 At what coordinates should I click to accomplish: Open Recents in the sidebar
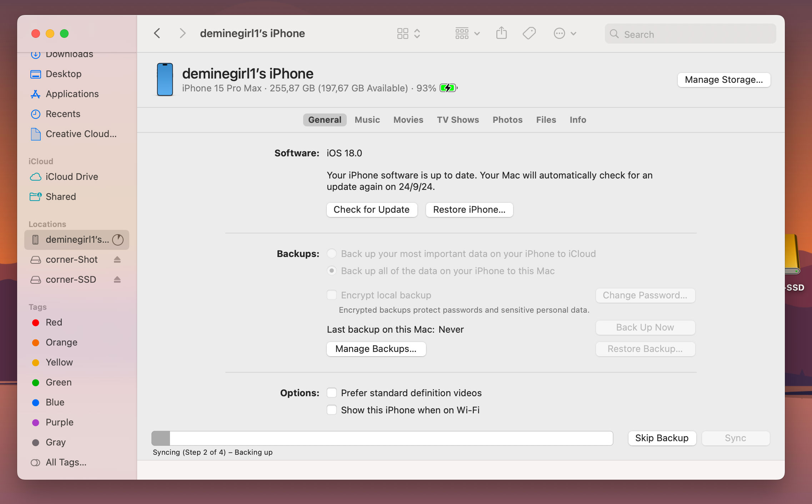[77, 114]
